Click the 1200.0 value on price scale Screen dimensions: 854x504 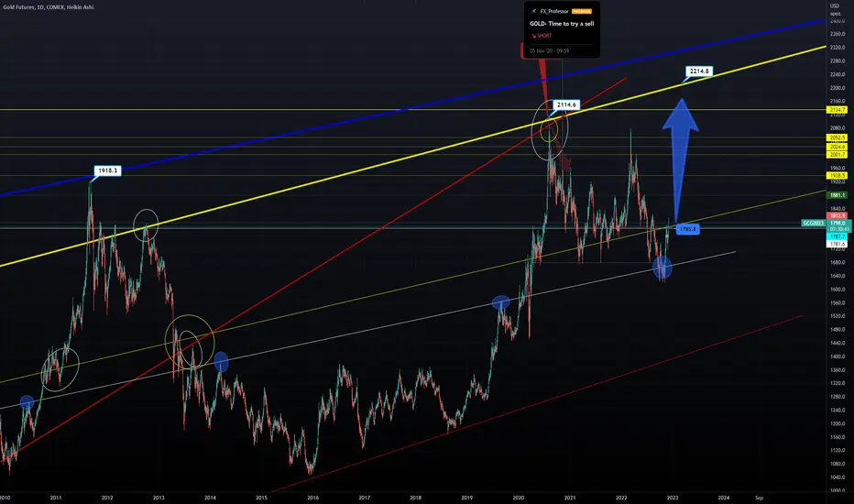coord(838,424)
